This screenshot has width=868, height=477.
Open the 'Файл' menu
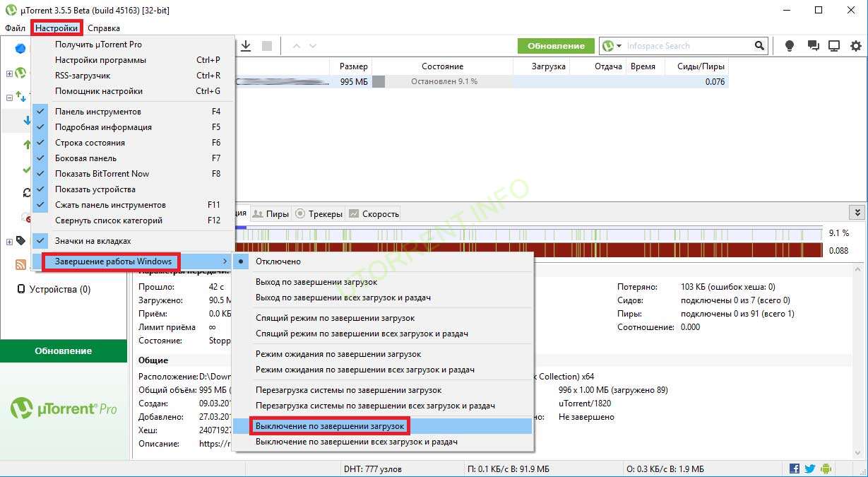[15, 28]
